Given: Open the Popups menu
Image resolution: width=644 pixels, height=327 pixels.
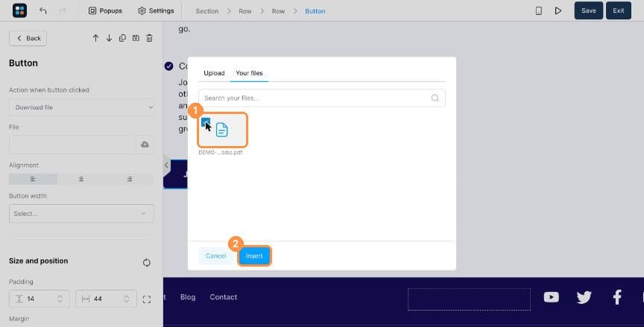Looking at the screenshot, I should click(x=106, y=10).
